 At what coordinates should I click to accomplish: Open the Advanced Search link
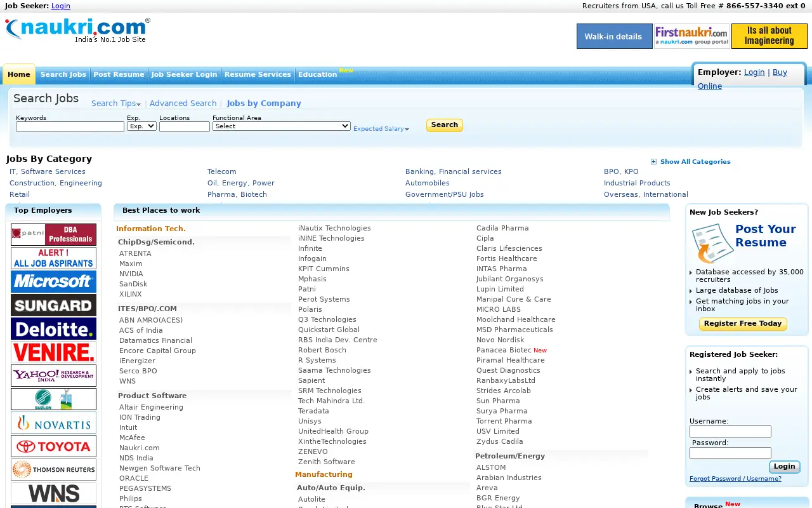[183, 104]
